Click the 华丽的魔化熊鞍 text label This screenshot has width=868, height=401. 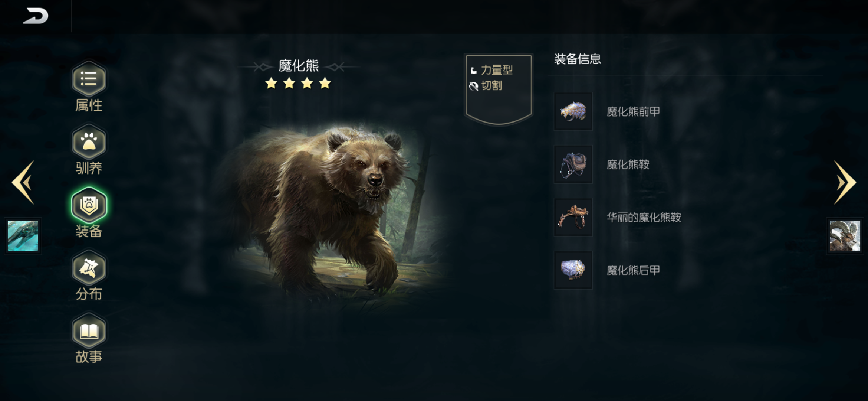[644, 218]
